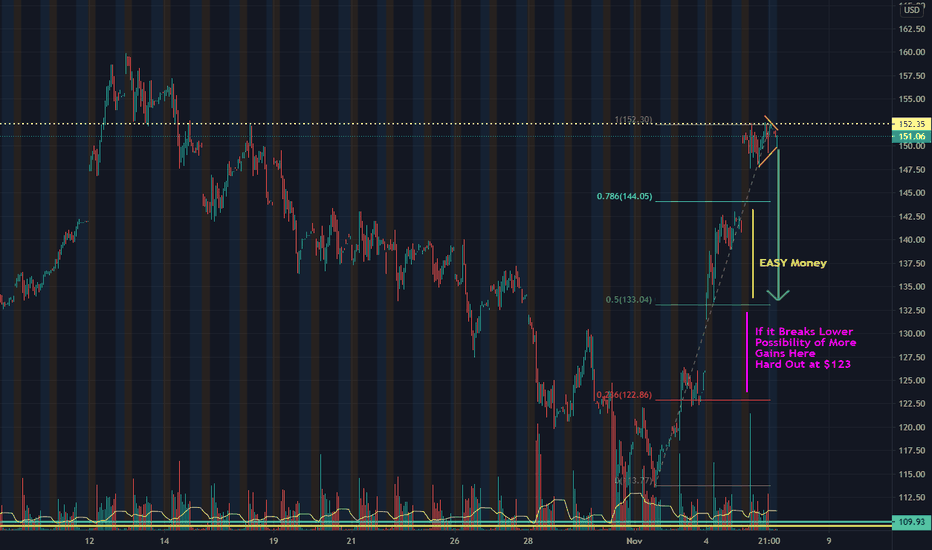This screenshot has height=550, width=932.
Task: Click the '26' date label on time axis
Action: click(454, 541)
